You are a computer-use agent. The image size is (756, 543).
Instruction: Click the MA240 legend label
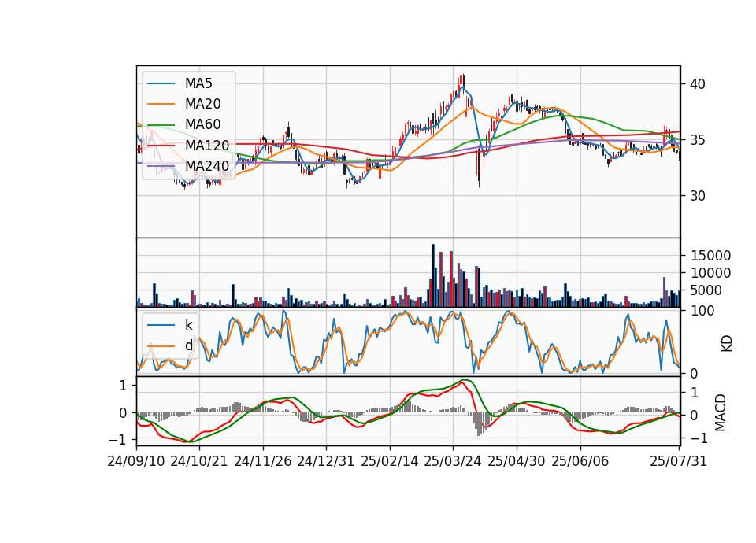point(207,166)
